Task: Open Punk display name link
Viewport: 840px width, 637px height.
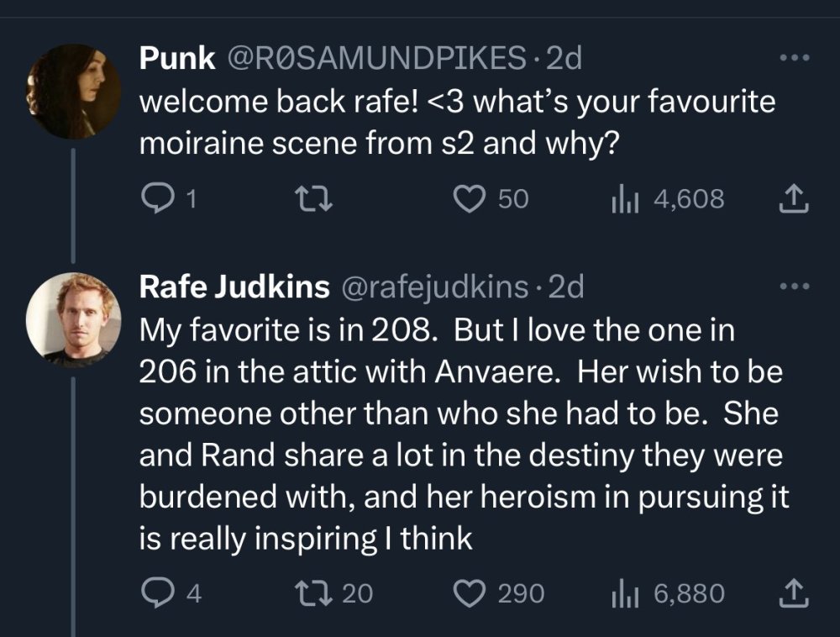Action: (x=175, y=58)
